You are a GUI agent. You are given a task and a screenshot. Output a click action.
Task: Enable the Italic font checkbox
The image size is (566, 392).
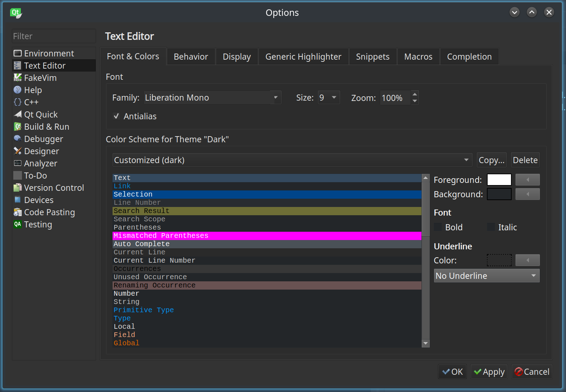(x=491, y=227)
